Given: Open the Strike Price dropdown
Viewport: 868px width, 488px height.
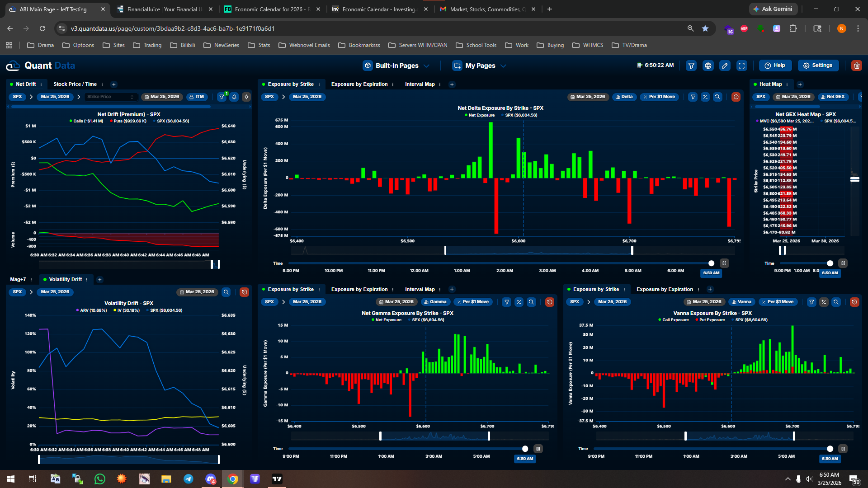Looking at the screenshot, I should coord(110,97).
